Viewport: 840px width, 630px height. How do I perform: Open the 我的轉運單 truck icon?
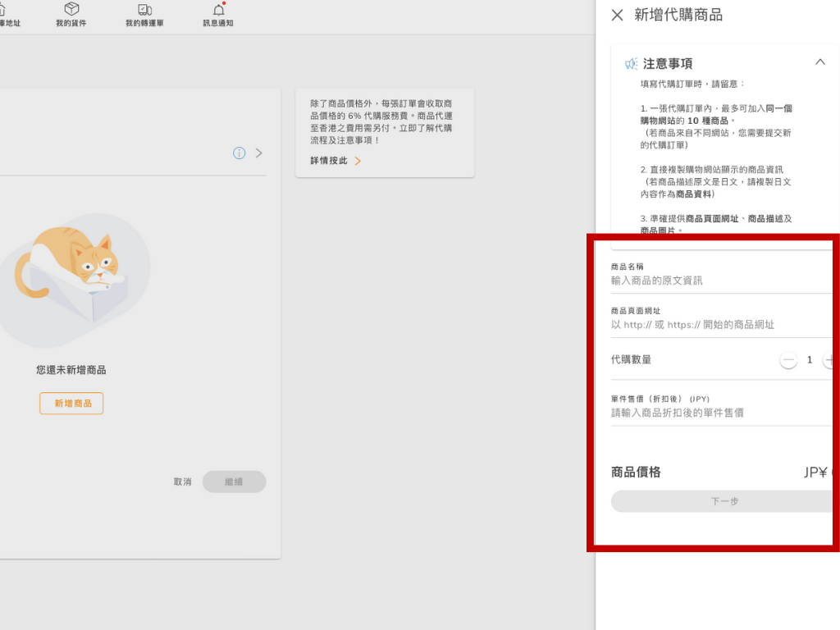coord(144,10)
